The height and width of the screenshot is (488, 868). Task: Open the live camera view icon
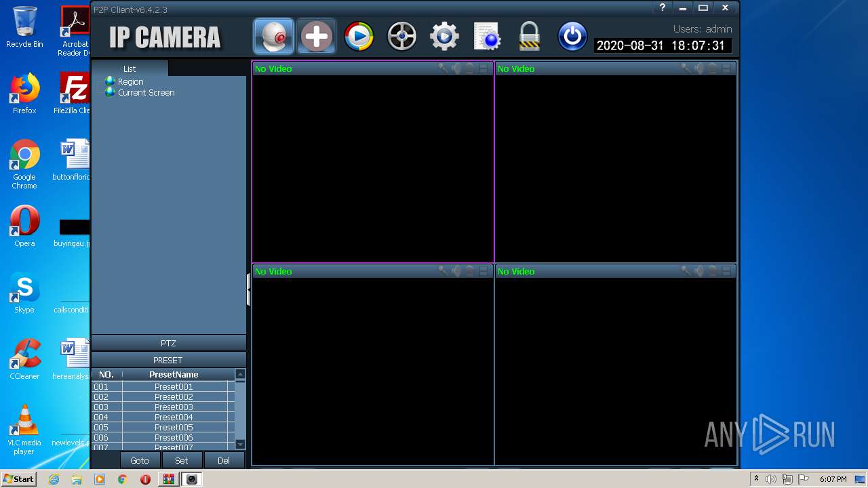(274, 36)
